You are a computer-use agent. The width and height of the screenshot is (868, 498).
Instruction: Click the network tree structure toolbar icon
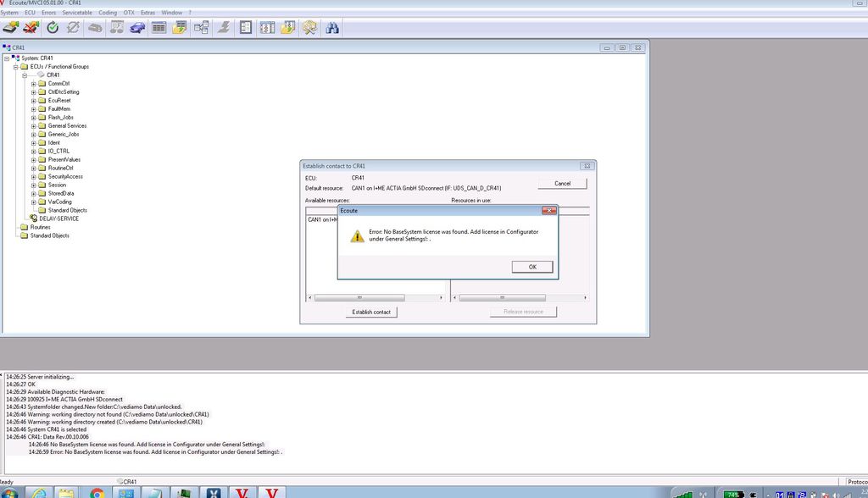pyautogui.click(x=201, y=28)
